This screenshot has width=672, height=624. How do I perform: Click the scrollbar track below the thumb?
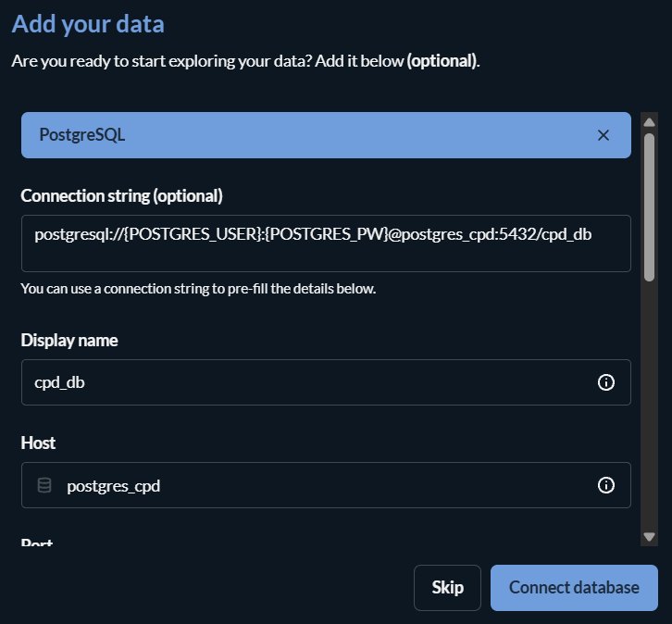(x=649, y=407)
